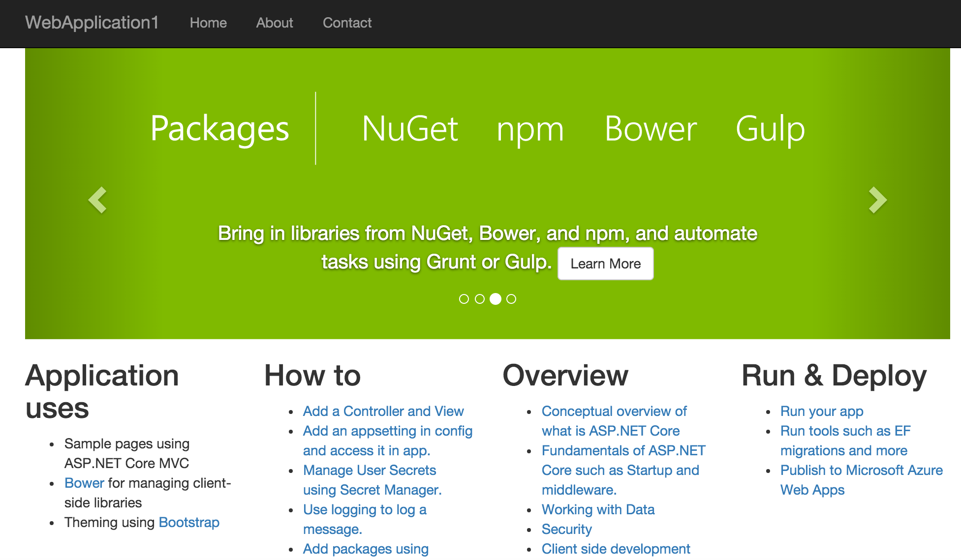Select the second carousel indicator dot
This screenshot has width=961, height=560.
(x=480, y=299)
